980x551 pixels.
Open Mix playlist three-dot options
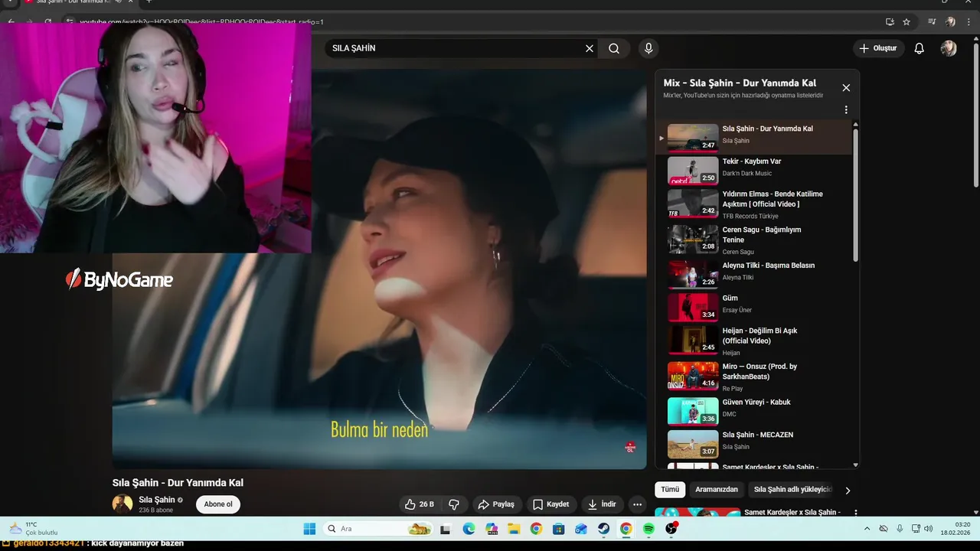click(x=846, y=109)
